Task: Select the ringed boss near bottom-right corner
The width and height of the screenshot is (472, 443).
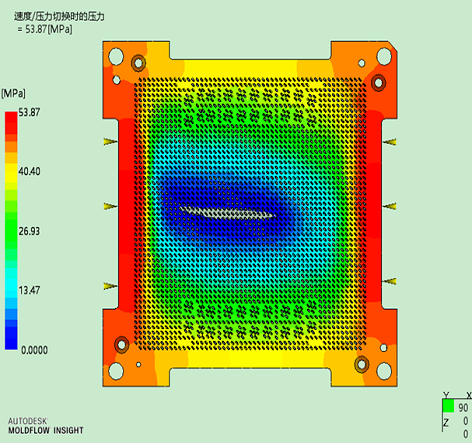Action: click(362, 364)
